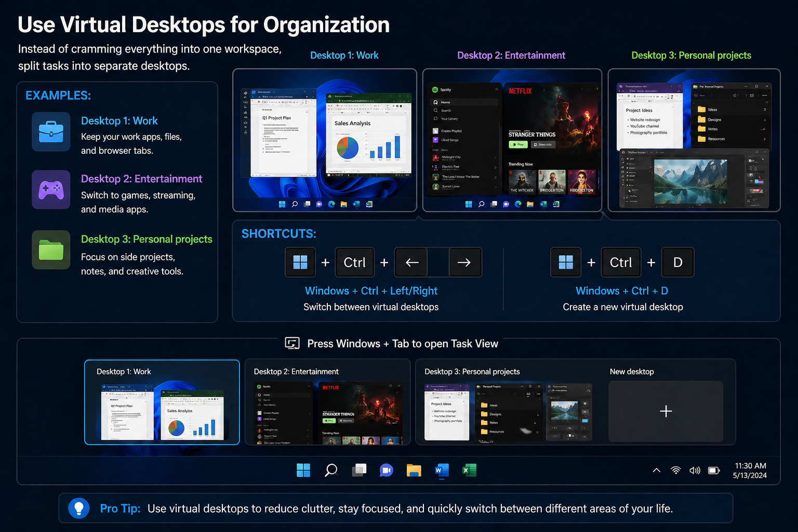
Task: Click Windows key beside the arrow keys
Action: click(300, 262)
